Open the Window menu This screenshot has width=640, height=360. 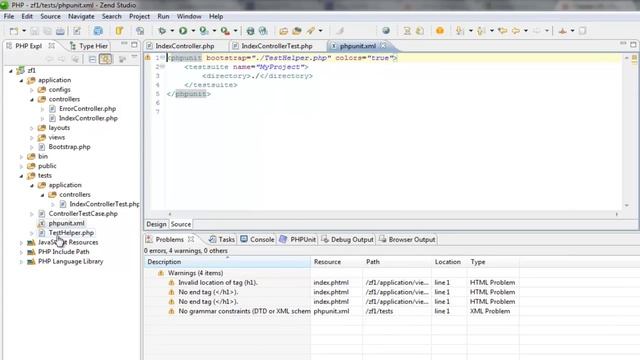pos(189,16)
